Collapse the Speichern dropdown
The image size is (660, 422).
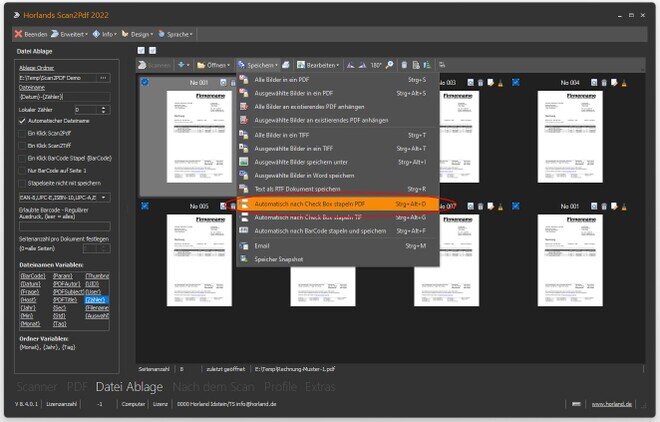258,65
